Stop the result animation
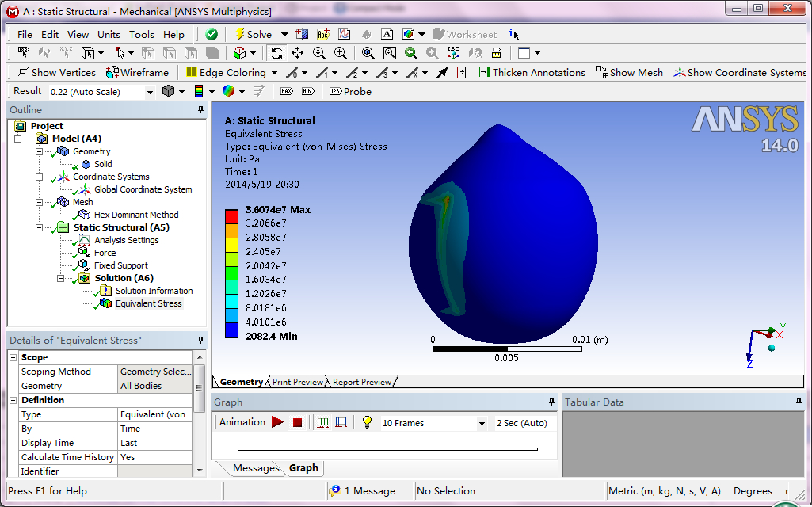The height and width of the screenshot is (507, 812). coord(297,422)
